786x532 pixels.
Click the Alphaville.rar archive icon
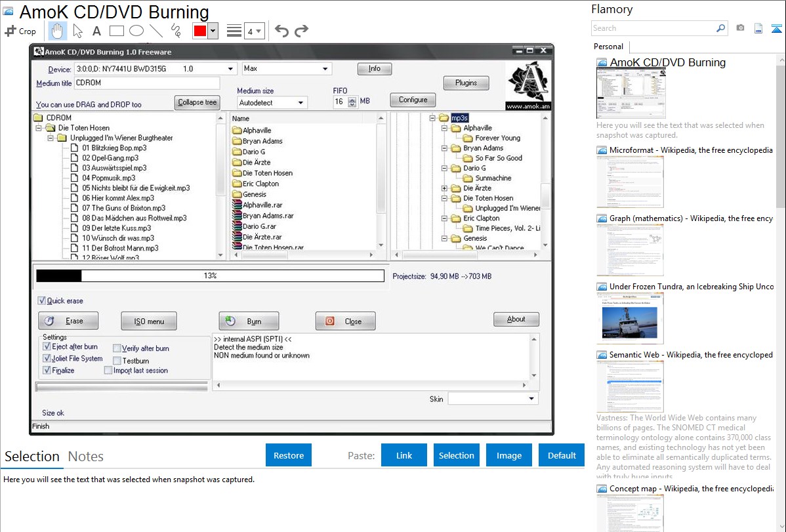237,205
